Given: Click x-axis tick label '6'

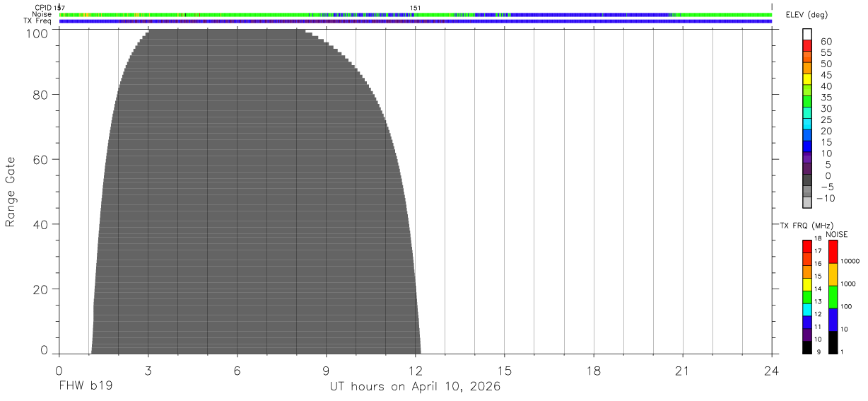Looking at the screenshot, I should 237,371.
